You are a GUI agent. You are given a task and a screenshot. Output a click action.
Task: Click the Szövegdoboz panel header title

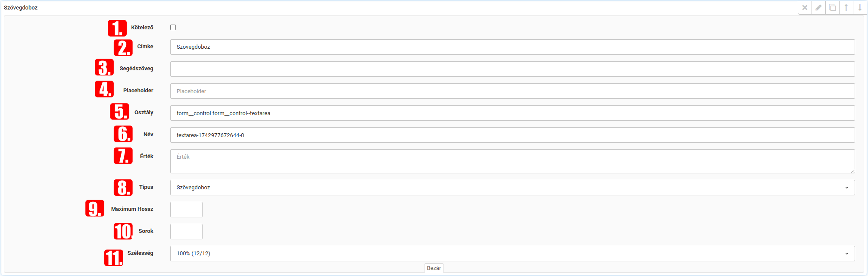[x=21, y=8]
